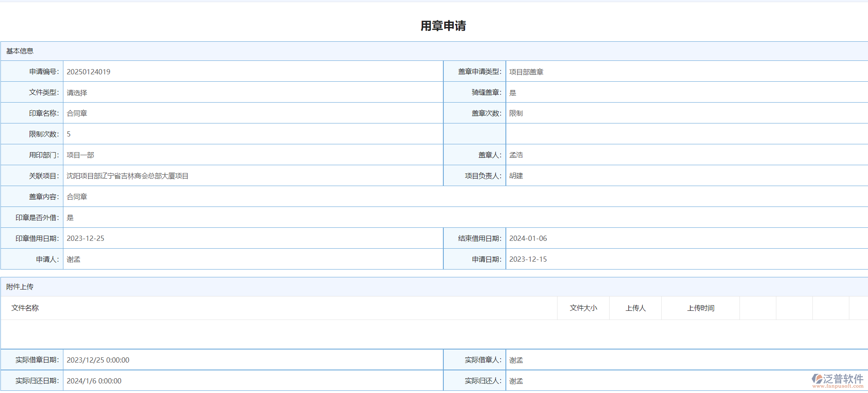Click the 骑缝盖章 value 是
Viewport: 868px width, 393px height.
(513, 93)
